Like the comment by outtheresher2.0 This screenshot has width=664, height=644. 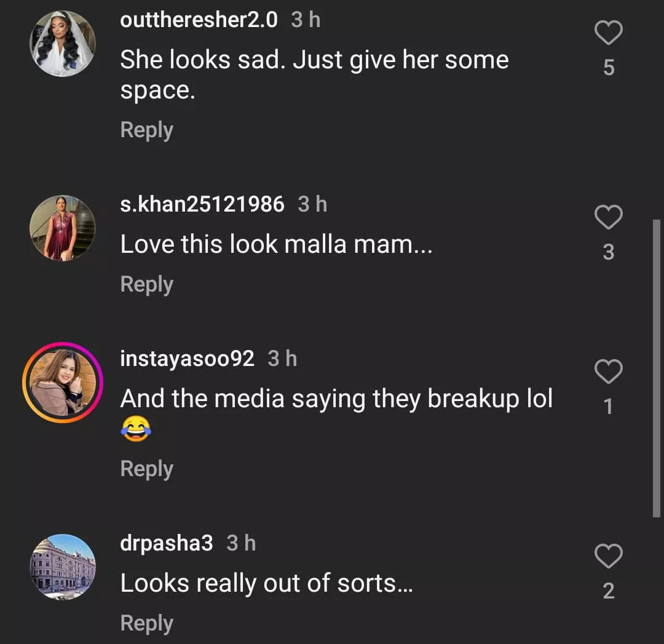[x=609, y=33]
